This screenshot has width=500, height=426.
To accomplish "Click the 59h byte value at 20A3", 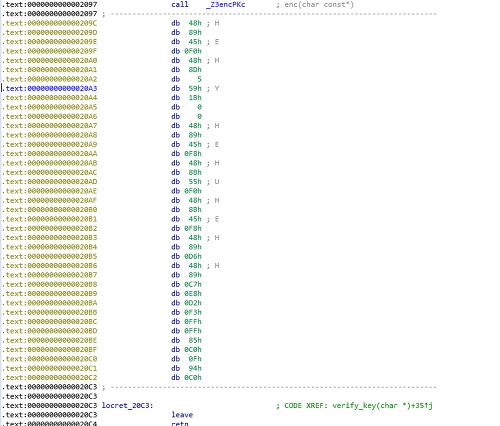I will pos(195,88).
